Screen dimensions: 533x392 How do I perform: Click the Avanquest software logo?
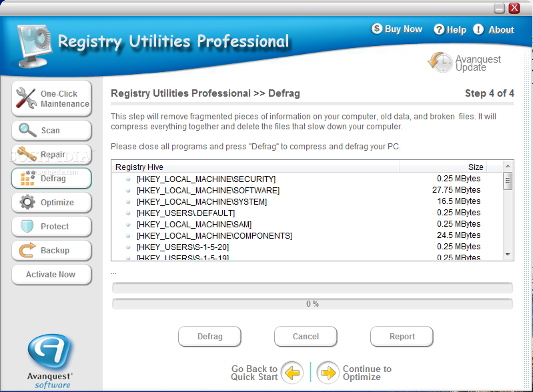tap(50, 361)
